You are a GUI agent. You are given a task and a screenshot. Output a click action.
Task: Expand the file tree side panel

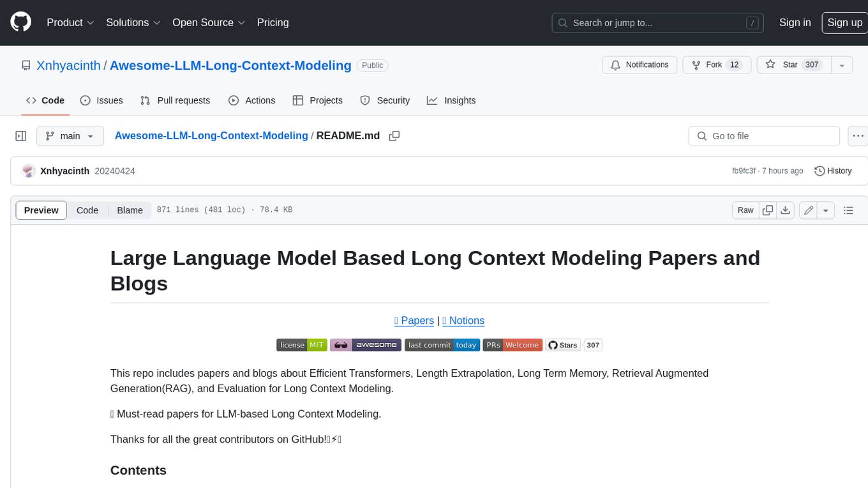pyautogui.click(x=20, y=136)
